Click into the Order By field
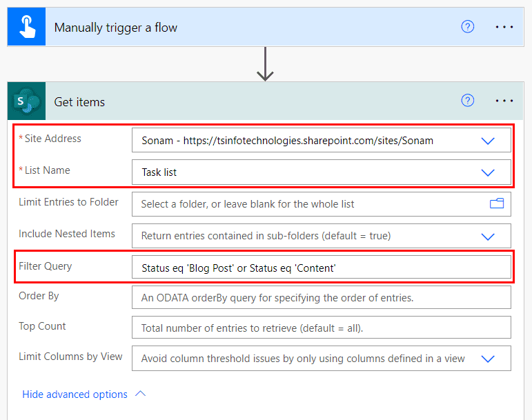532x420 pixels. (x=322, y=297)
